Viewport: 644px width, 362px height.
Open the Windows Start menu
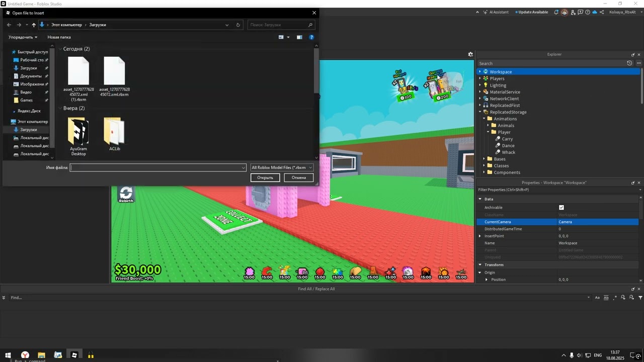click(x=8, y=355)
